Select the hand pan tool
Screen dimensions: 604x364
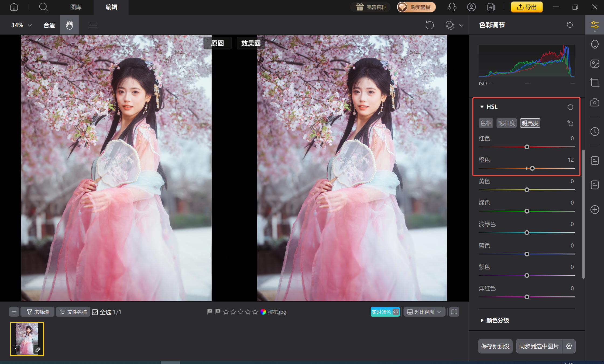coord(69,25)
